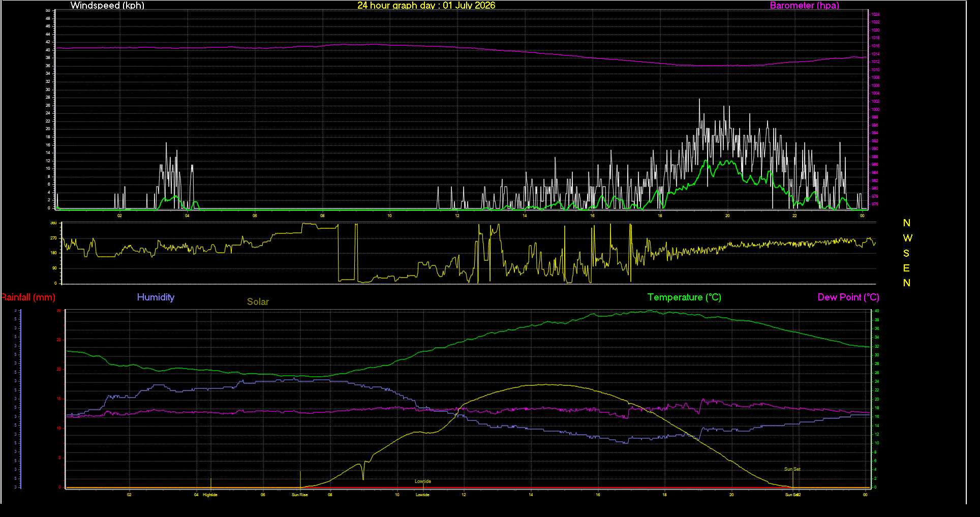Click the Hightide marker on the time axis
Viewport: 980px width, 517px height.
coord(210,495)
